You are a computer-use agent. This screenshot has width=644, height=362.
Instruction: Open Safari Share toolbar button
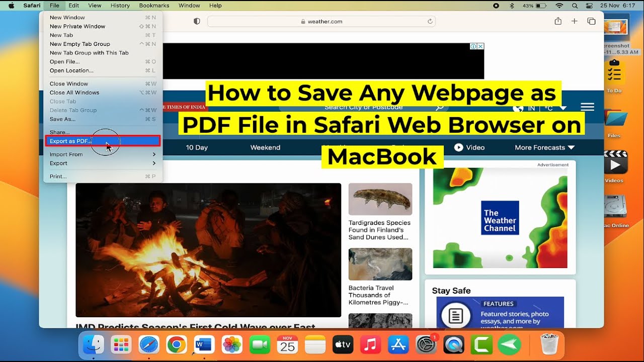tap(558, 21)
